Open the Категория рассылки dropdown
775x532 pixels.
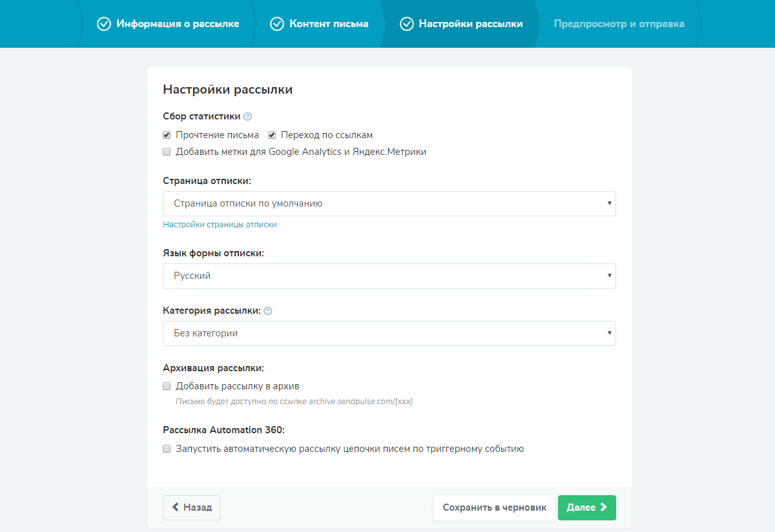[389, 334]
